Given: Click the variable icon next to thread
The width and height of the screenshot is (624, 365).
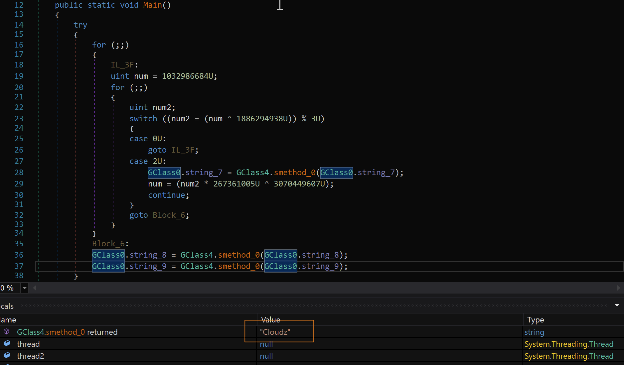Looking at the screenshot, I should (7, 344).
